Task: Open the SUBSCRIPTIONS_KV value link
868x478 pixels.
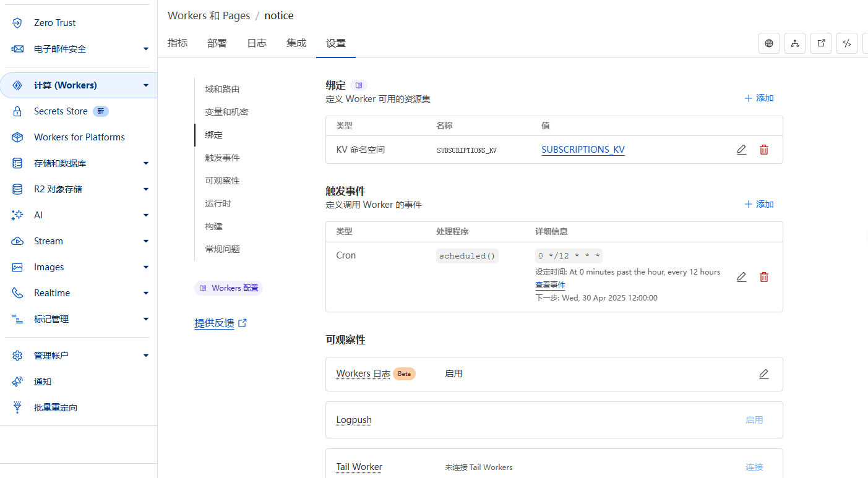Action: tap(583, 150)
